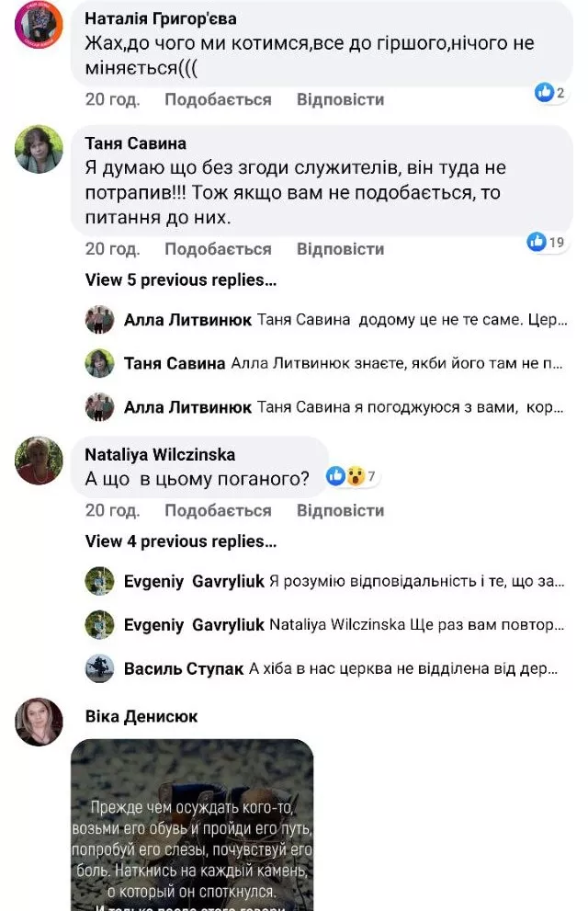Like Nataliya Wilczinska's comment via Подобається
The height and width of the screenshot is (911, 588).
pyautogui.click(x=218, y=510)
